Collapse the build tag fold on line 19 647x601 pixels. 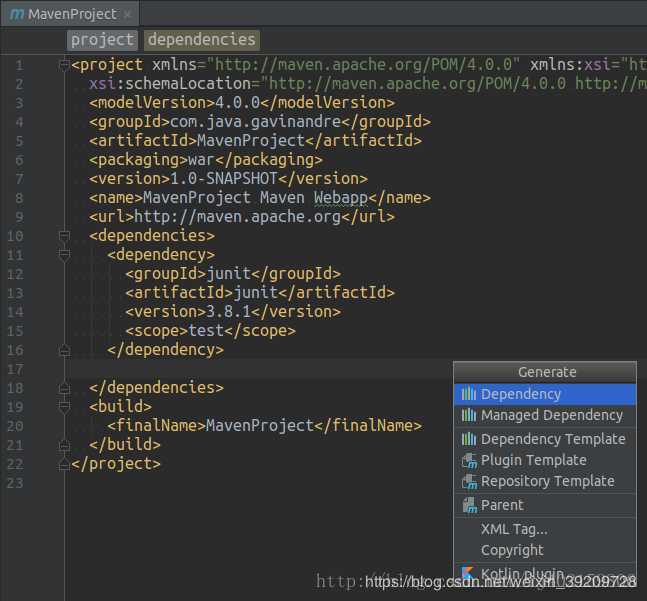[64, 407]
